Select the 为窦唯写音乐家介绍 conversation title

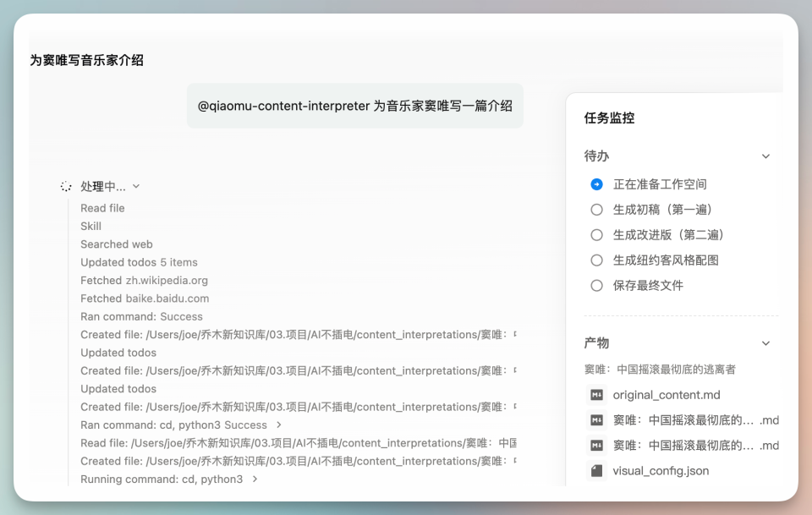(85, 60)
